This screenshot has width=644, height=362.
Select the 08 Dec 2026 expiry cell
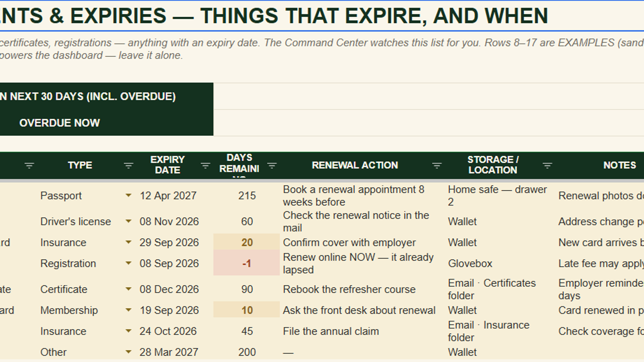pyautogui.click(x=175, y=289)
